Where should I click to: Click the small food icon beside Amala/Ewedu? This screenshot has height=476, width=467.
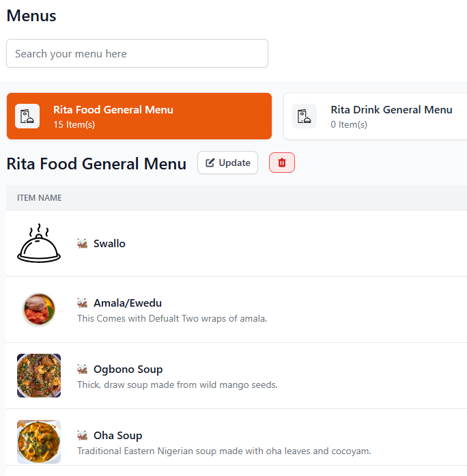click(83, 303)
